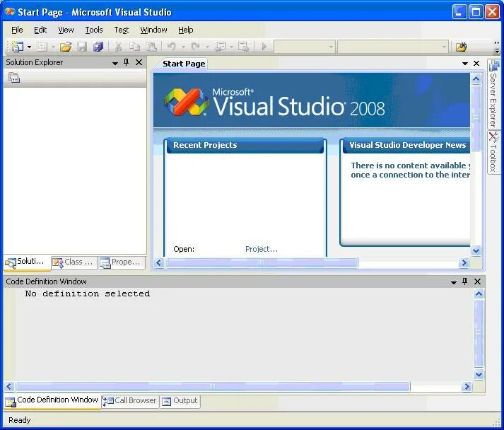Image resolution: width=504 pixels, height=430 pixels.
Task: Switch to the Property Manager tab
Action: [x=122, y=262]
